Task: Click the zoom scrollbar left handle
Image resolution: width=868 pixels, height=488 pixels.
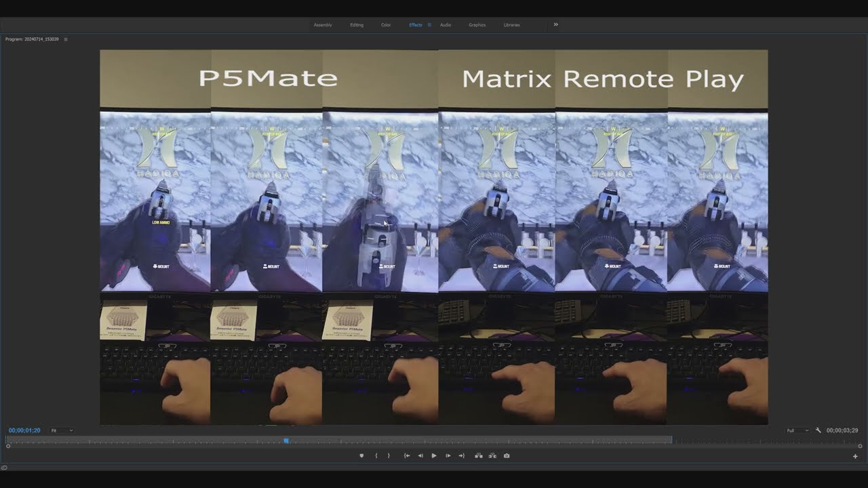Action: [8, 446]
